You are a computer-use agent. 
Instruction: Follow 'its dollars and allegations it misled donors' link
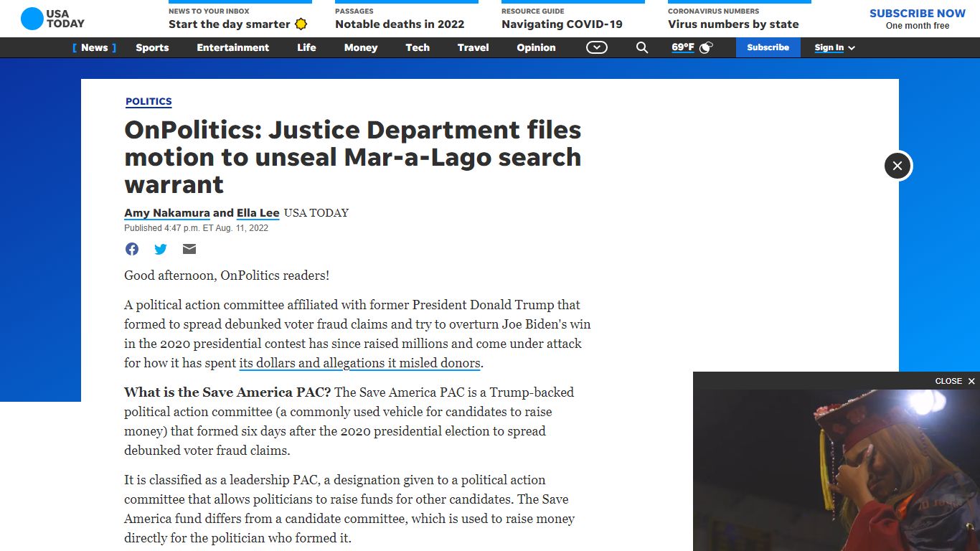(x=359, y=363)
